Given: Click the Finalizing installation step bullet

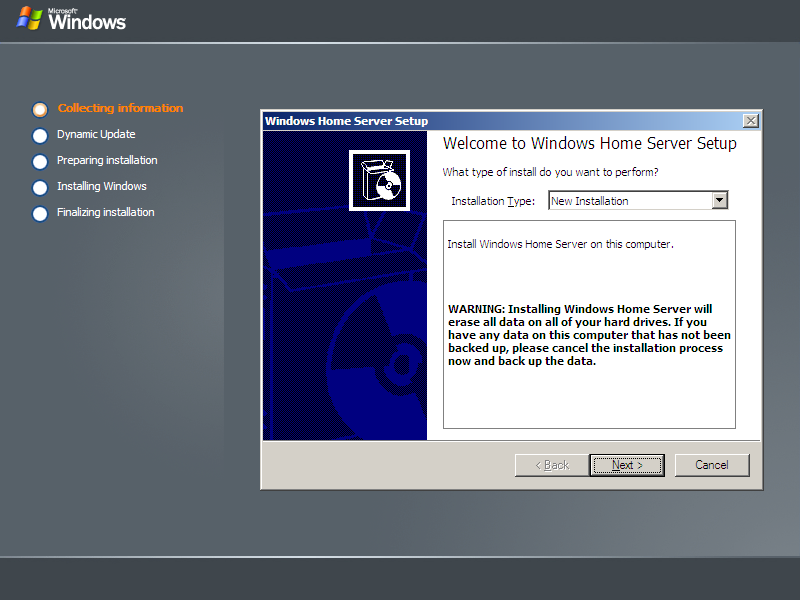Looking at the screenshot, I should pos(40,213).
